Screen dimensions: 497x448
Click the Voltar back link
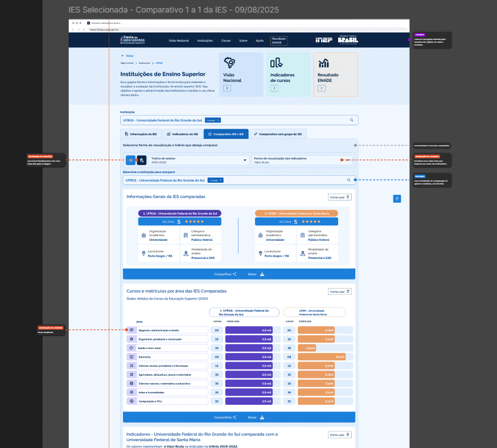[x=127, y=56]
